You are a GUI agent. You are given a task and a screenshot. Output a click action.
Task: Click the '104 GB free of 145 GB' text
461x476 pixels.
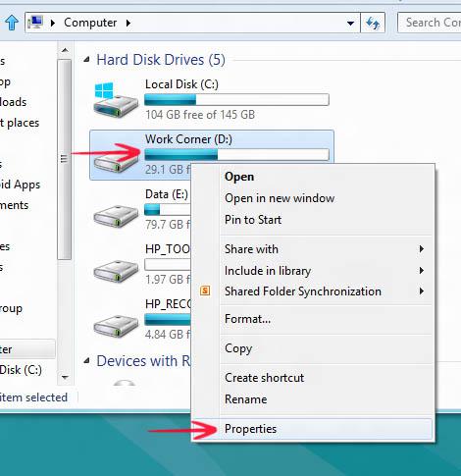[x=200, y=115]
